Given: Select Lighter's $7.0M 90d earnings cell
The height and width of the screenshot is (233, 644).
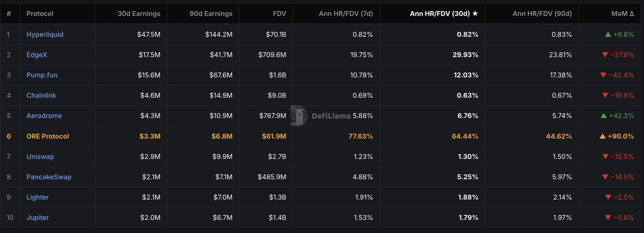Looking at the screenshot, I should click(203, 197).
